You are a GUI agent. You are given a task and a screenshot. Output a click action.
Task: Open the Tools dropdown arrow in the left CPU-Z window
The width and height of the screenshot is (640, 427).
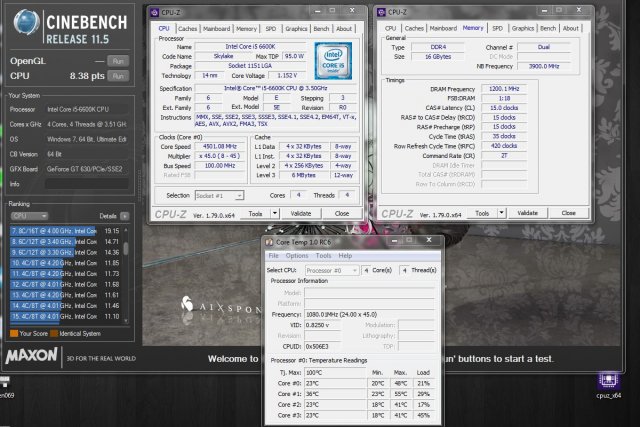[x=275, y=214]
